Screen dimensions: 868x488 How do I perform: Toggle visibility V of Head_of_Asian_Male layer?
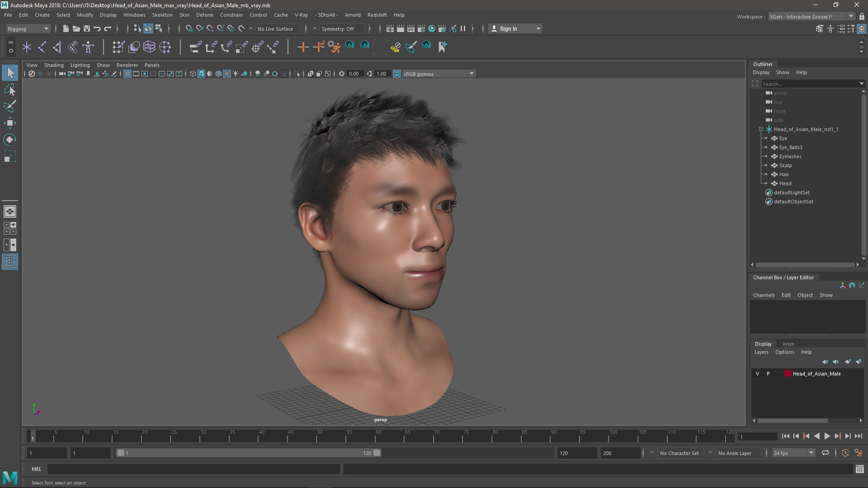(x=757, y=374)
